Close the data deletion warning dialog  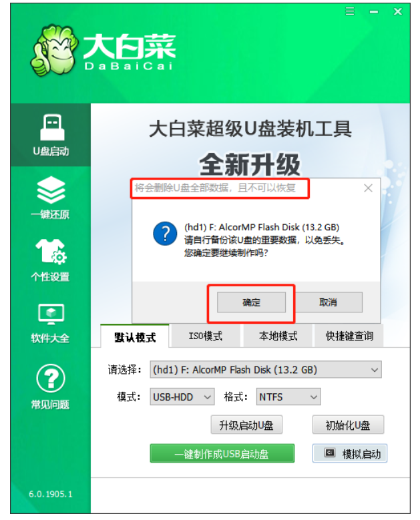click(368, 188)
